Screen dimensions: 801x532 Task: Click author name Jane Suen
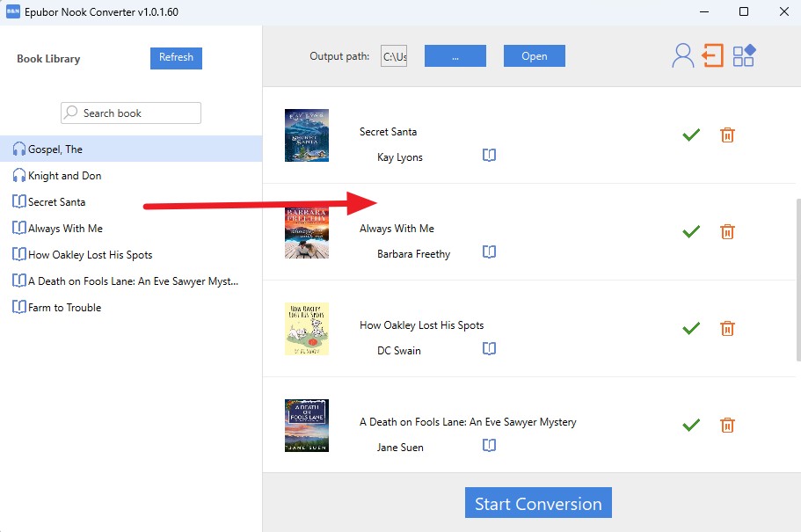[400, 448]
